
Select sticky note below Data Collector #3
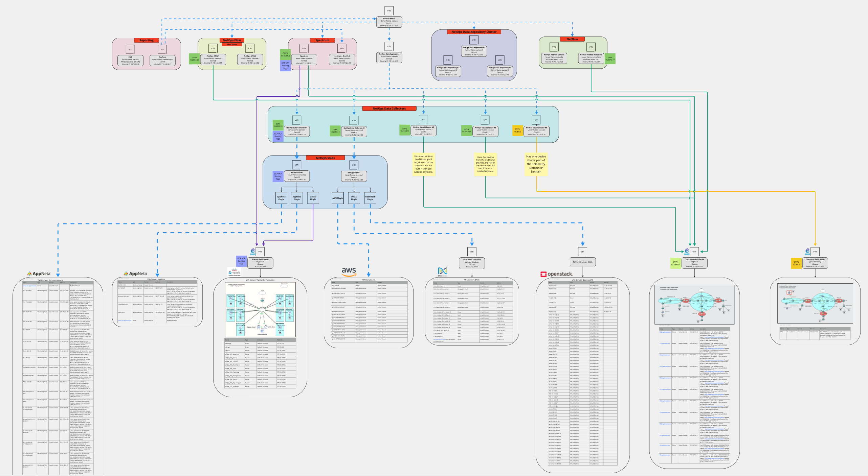[x=423, y=164]
